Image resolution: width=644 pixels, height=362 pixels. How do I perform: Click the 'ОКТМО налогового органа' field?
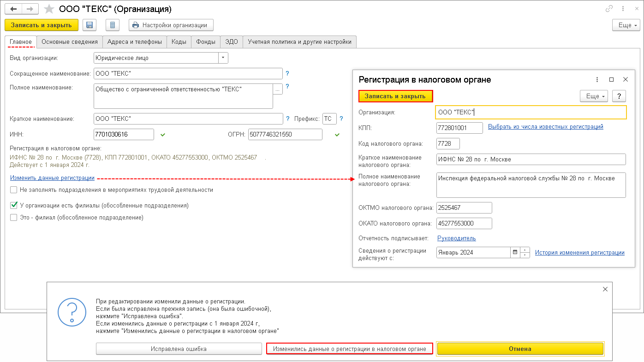pyautogui.click(x=464, y=208)
